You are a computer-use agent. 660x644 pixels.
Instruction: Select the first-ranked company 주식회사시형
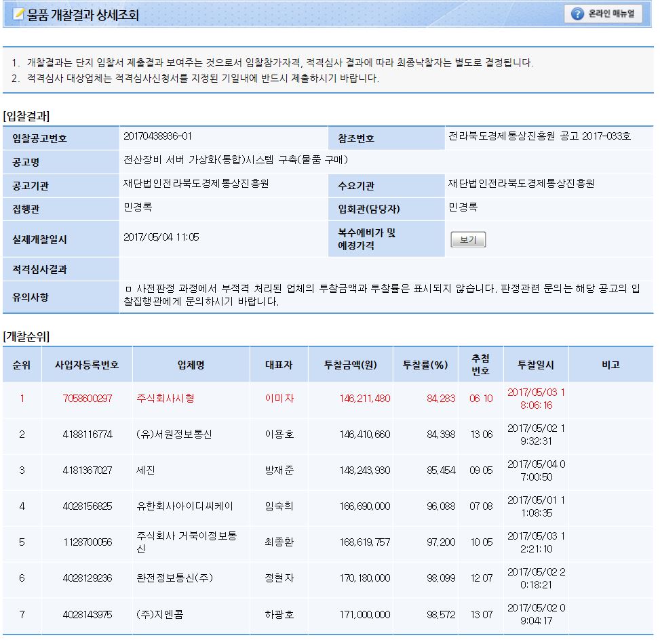[x=165, y=399]
